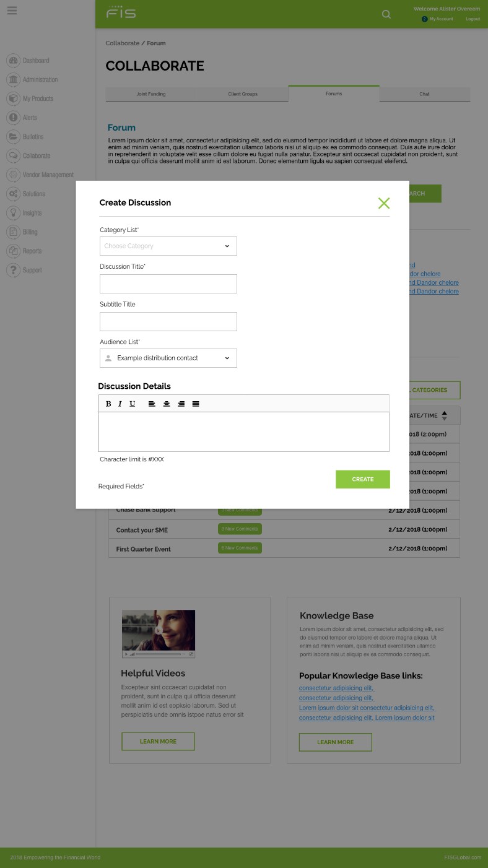
Task: Close the Create Discussion dialog
Action: point(384,203)
